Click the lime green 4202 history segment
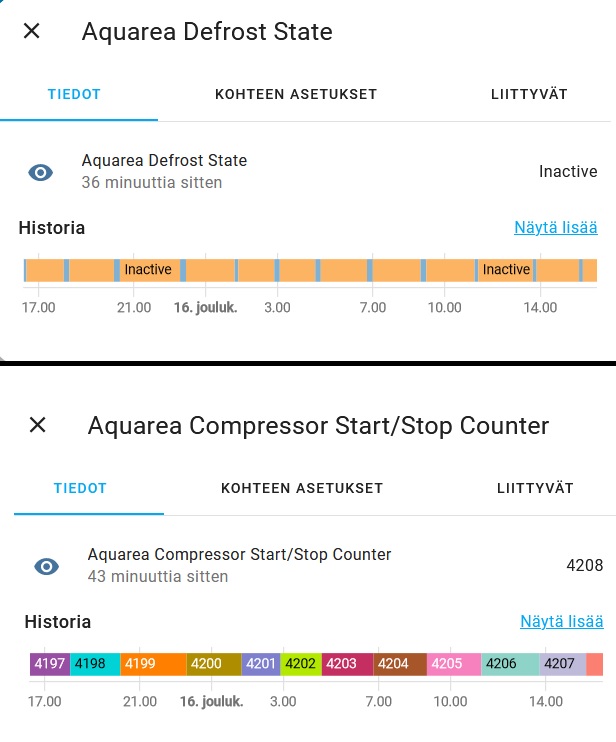Viewport: 616px width, 742px height. [301, 664]
